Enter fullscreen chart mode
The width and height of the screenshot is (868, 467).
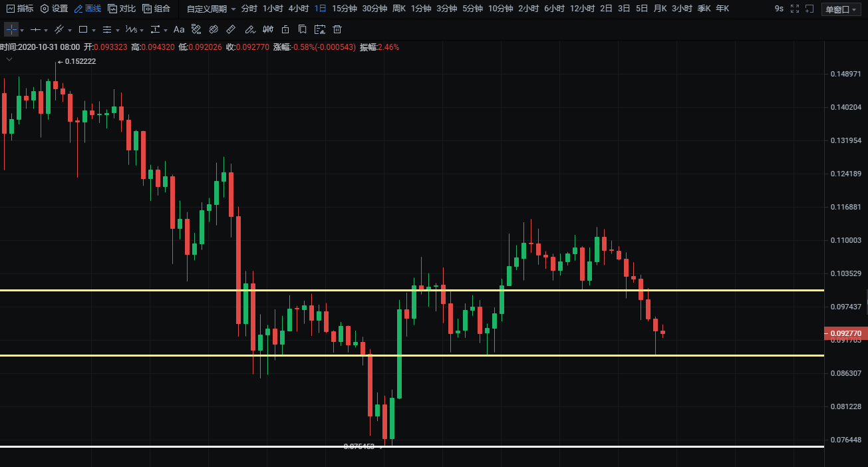pos(794,9)
